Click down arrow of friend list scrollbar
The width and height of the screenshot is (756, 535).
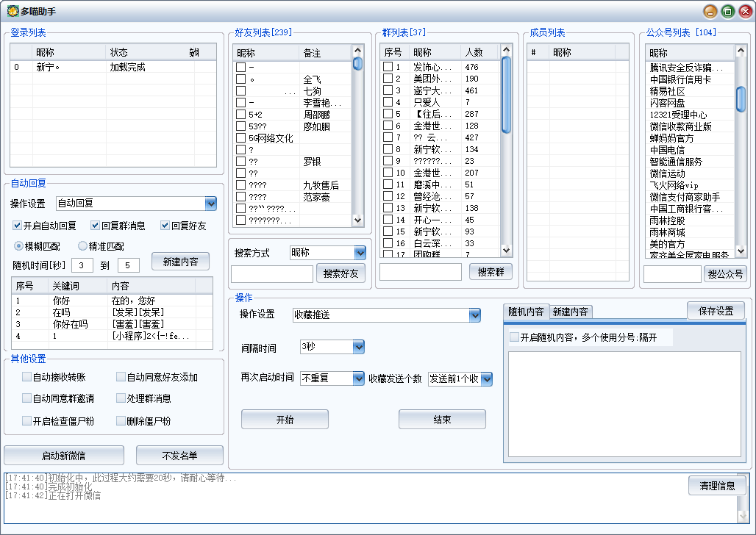(357, 220)
